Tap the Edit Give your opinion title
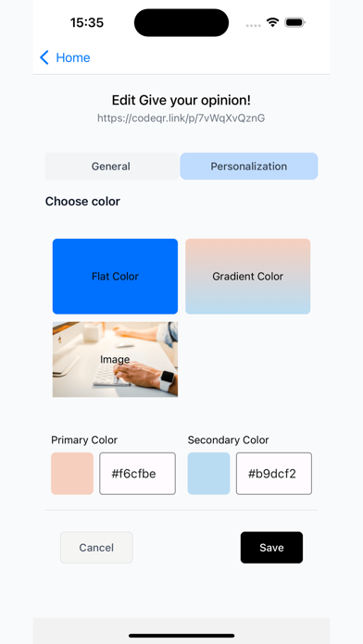 (x=181, y=100)
